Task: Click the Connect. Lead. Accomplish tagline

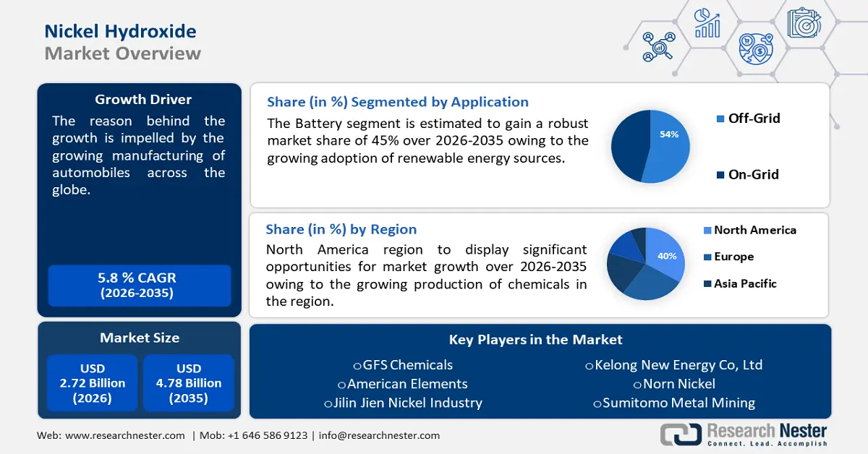Action: pos(767,442)
